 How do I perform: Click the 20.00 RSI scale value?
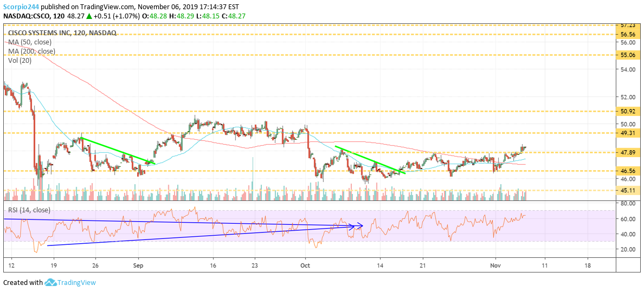pos(628,250)
